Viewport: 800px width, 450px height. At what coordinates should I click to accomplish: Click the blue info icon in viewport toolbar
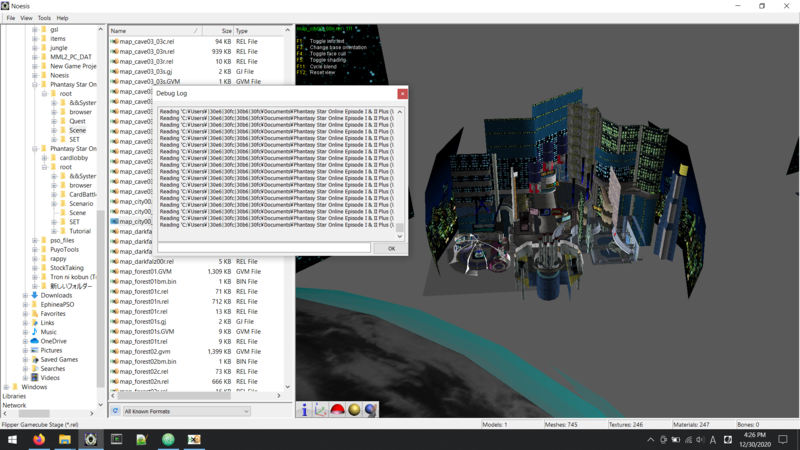pos(305,410)
